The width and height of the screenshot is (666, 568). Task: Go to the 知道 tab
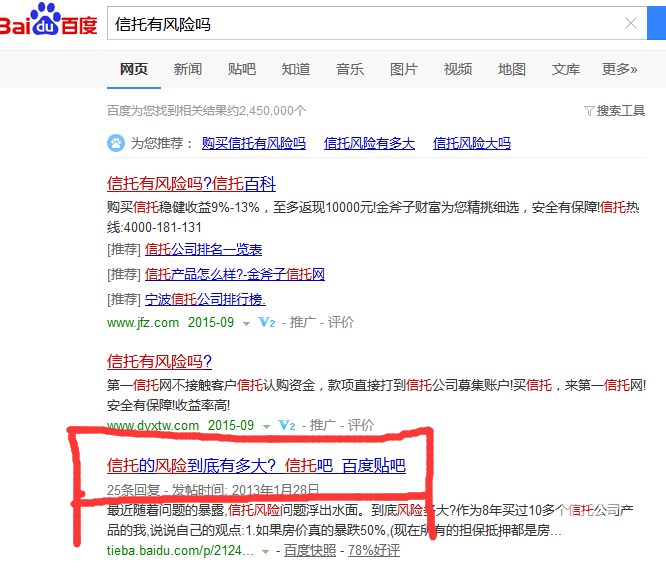coord(296,69)
